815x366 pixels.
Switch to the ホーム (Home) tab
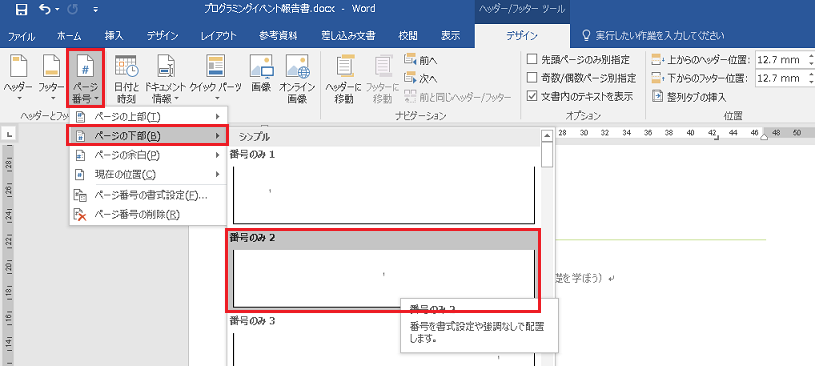coord(69,36)
